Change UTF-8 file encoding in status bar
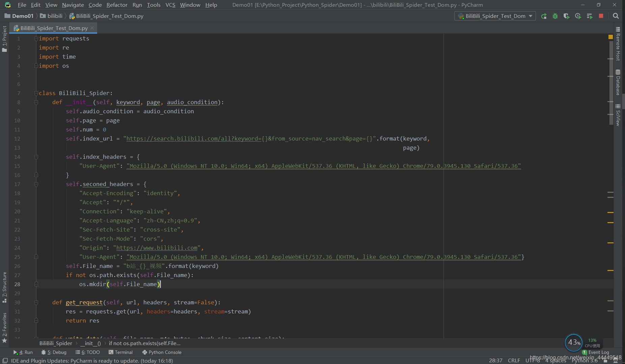This screenshot has width=625, height=364. coord(532,361)
